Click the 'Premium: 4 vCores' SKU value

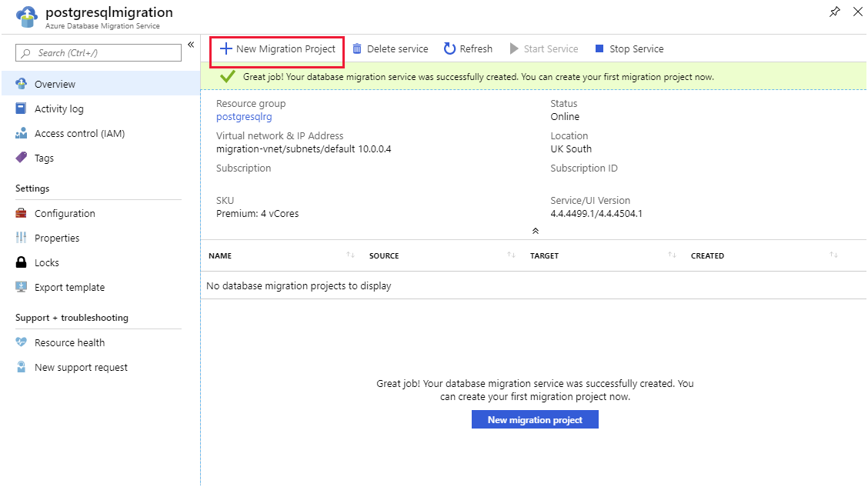pos(258,214)
